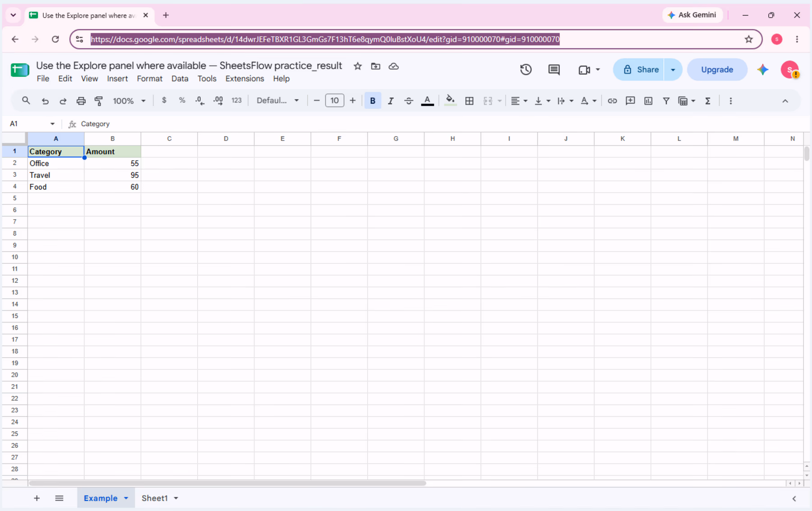Select the Paint format roller icon
The image size is (812, 511).
coord(99,101)
